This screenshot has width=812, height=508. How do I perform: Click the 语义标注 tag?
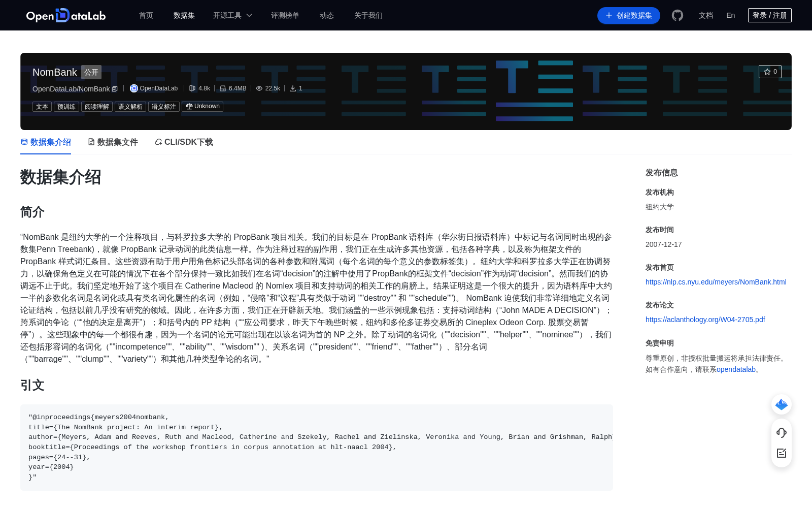pyautogui.click(x=164, y=107)
